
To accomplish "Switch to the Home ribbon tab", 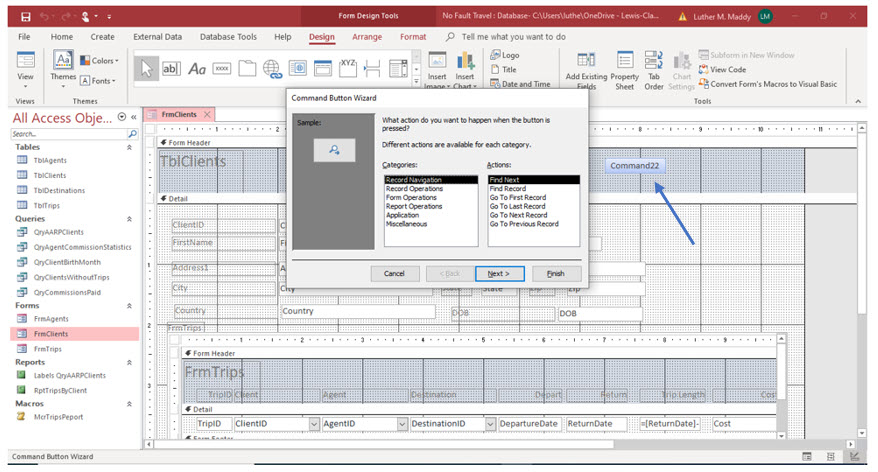I will [x=62, y=36].
